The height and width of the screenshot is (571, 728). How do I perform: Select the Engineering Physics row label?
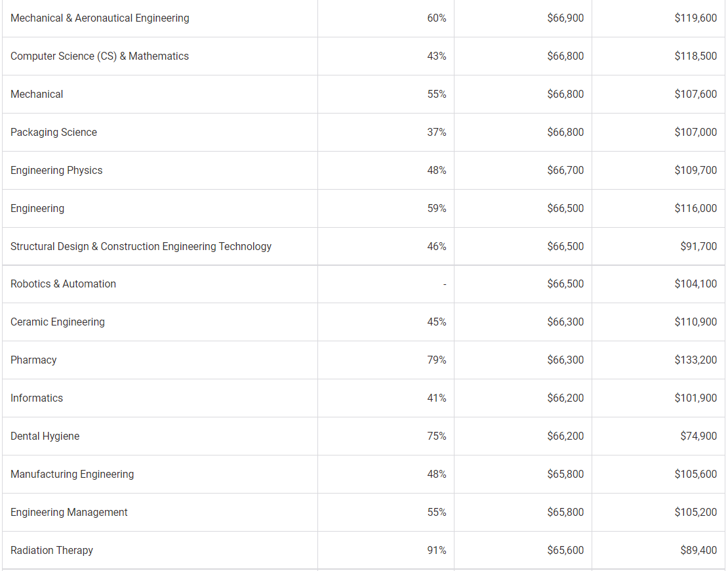56,171
